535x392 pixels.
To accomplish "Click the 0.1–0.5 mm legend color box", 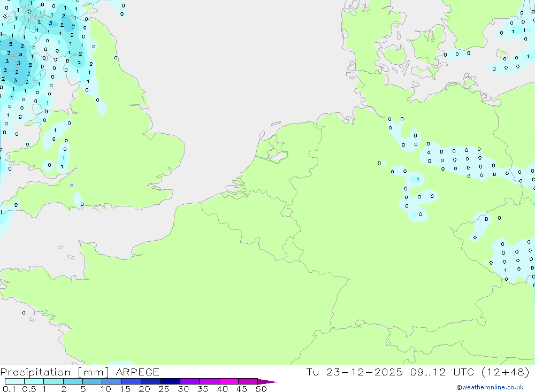I will (x=14, y=381).
